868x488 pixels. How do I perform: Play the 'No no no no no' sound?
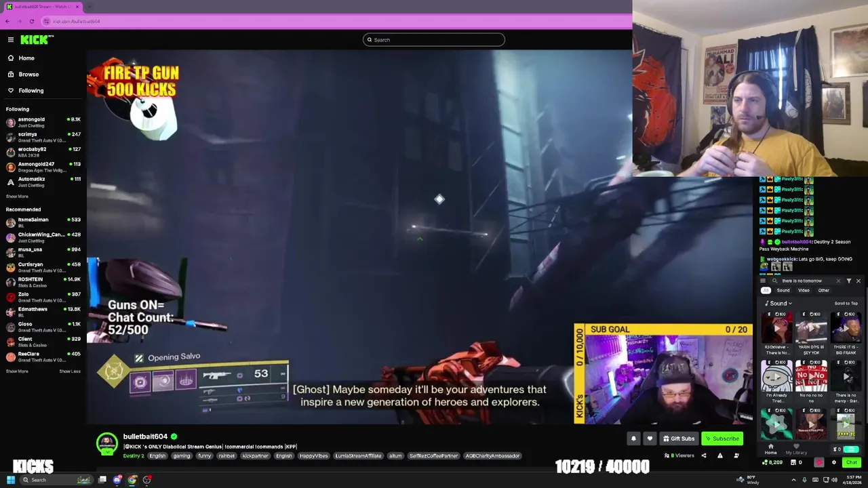pyautogui.click(x=811, y=375)
